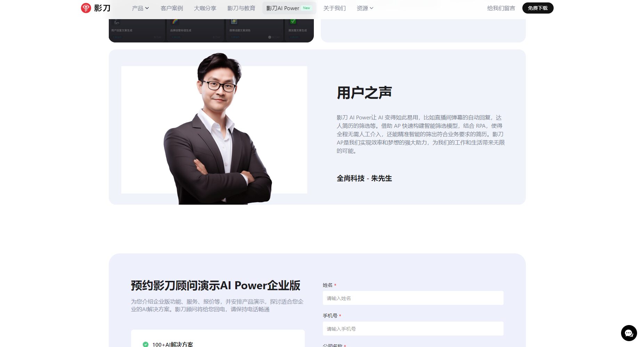Open the 影刀与教育 menu item

tap(241, 8)
